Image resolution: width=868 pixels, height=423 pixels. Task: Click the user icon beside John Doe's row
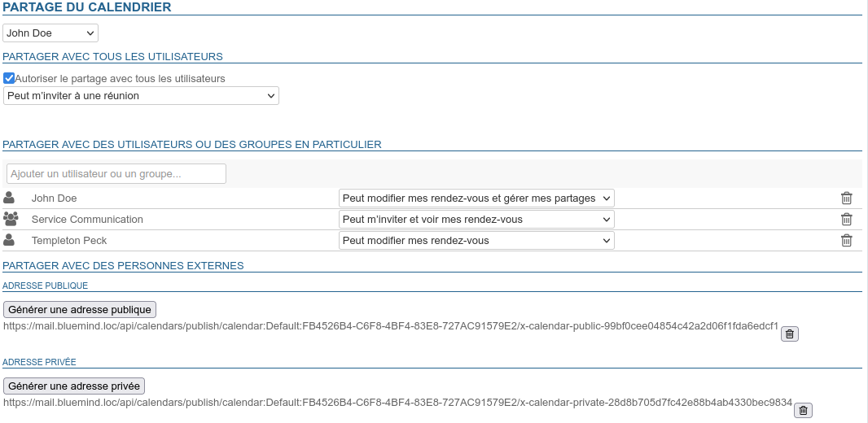click(x=10, y=198)
